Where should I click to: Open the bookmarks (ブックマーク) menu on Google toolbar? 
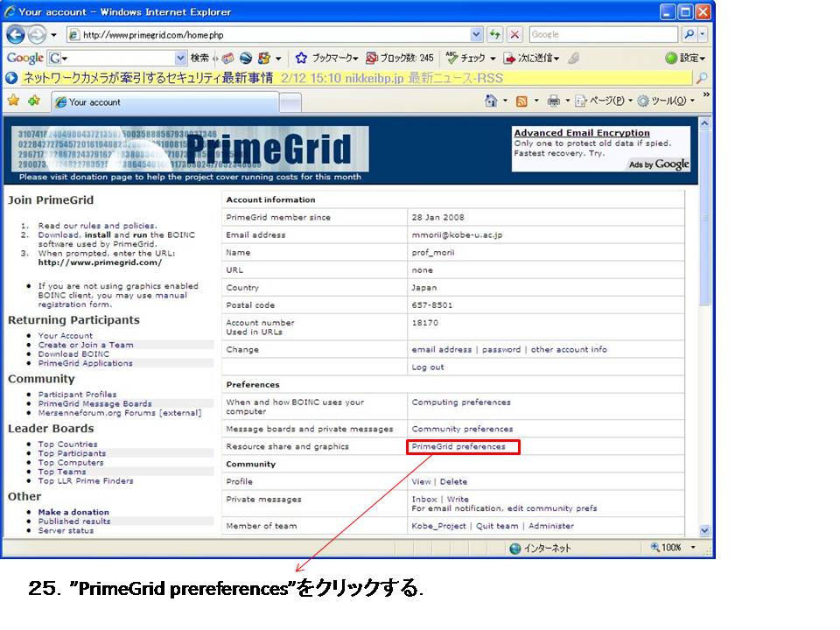tap(335, 58)
